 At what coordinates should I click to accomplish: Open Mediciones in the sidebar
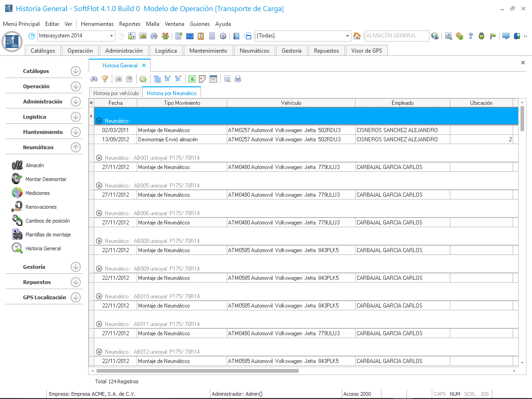pyautogui.click(x=37, y=193)
